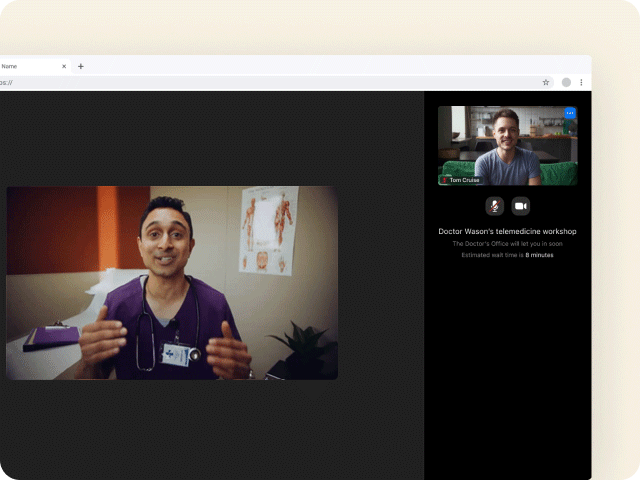The image size is (640, 480).
Task: Click the empty tab strip area
Action: coord(330,66)
